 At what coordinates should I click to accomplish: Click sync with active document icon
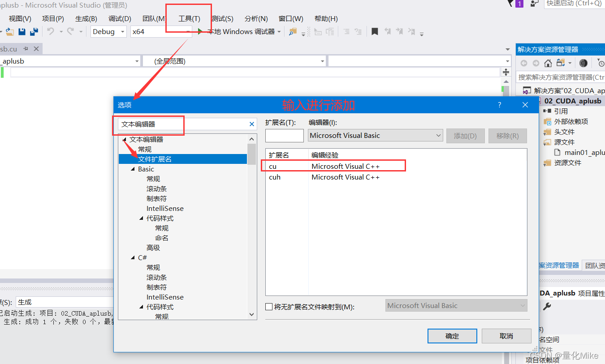tap(561, 63)
